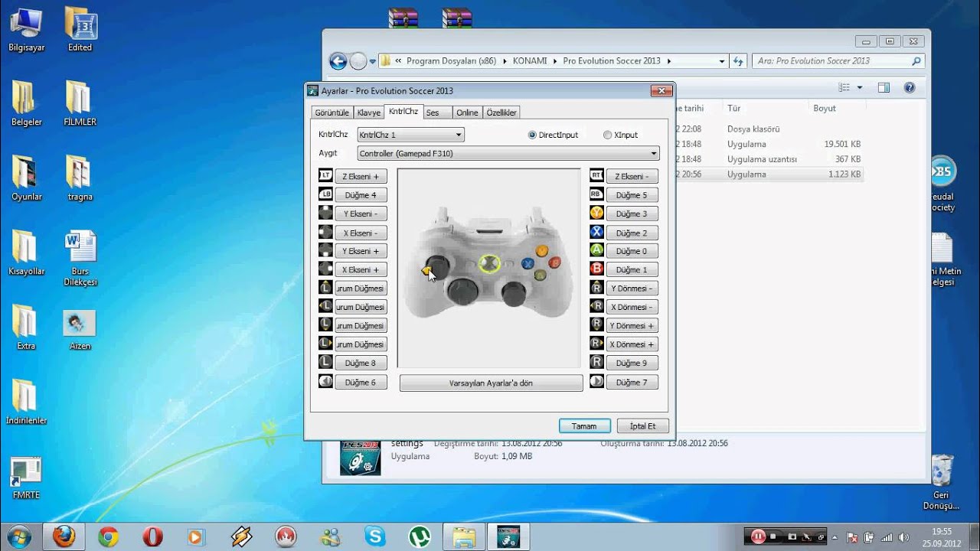Show hidden tray icons arrow
The width and height of the screenshot is (980, 551).
[x=836, y=536]
